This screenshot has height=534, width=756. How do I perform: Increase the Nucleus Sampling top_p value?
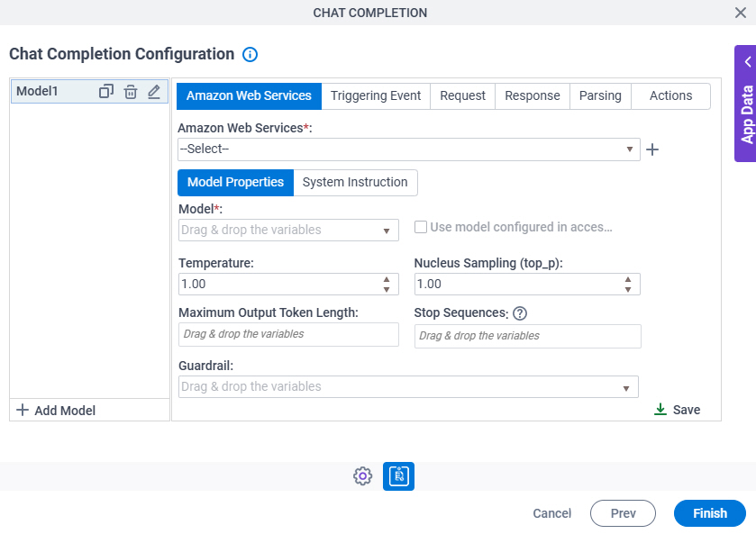628,279
